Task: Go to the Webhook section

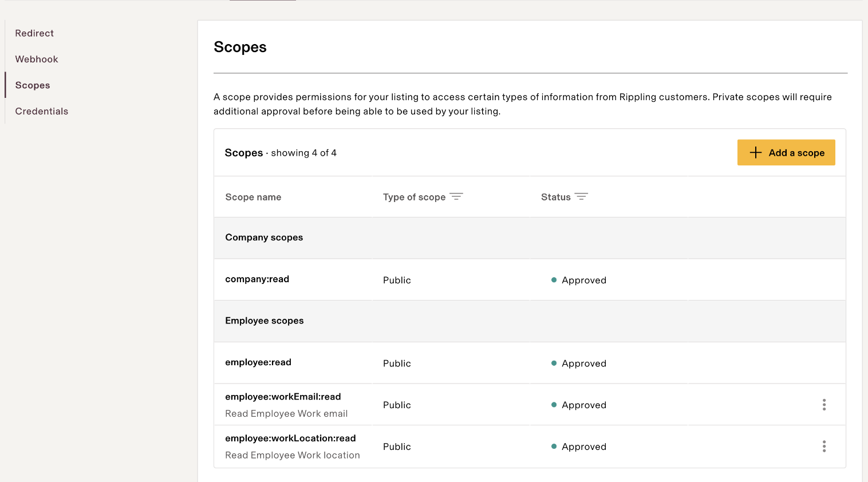Action: click(37, 59)
